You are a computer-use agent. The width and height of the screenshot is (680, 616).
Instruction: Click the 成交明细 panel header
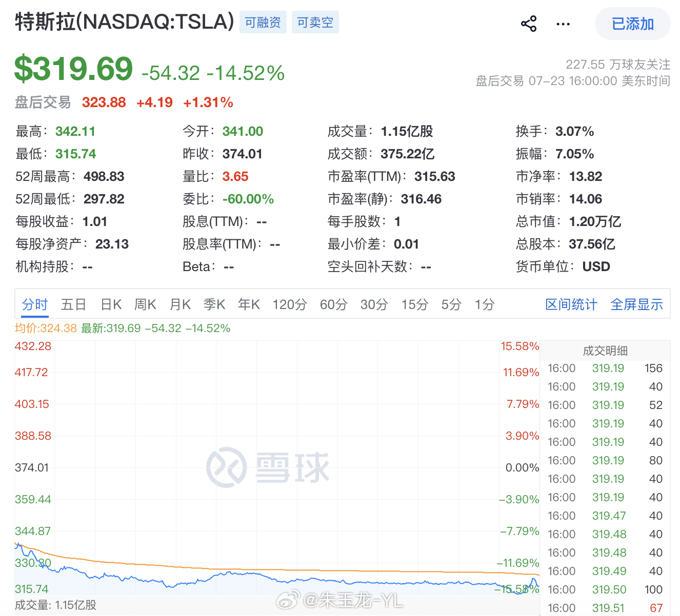(x=605, y=351)
